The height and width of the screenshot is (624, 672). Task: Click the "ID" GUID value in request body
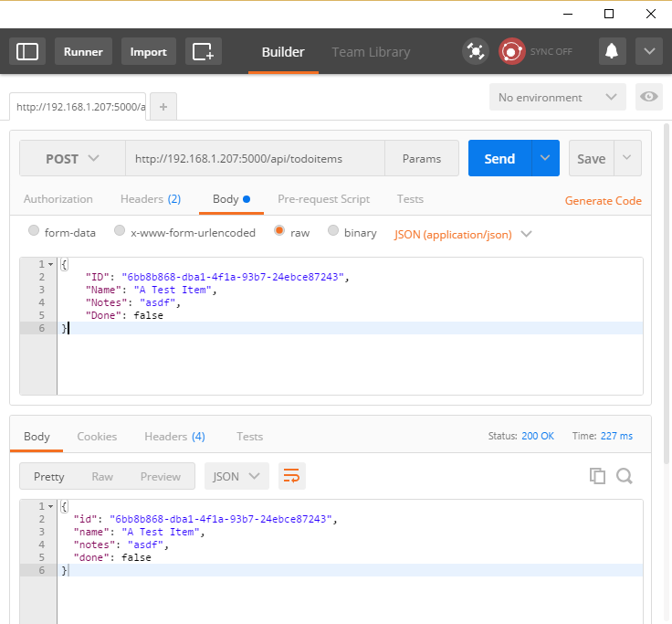click(x=233, y=277)
